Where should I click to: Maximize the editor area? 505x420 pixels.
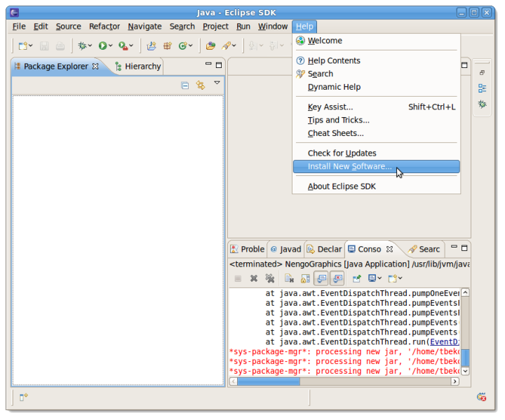click(464, 65)
